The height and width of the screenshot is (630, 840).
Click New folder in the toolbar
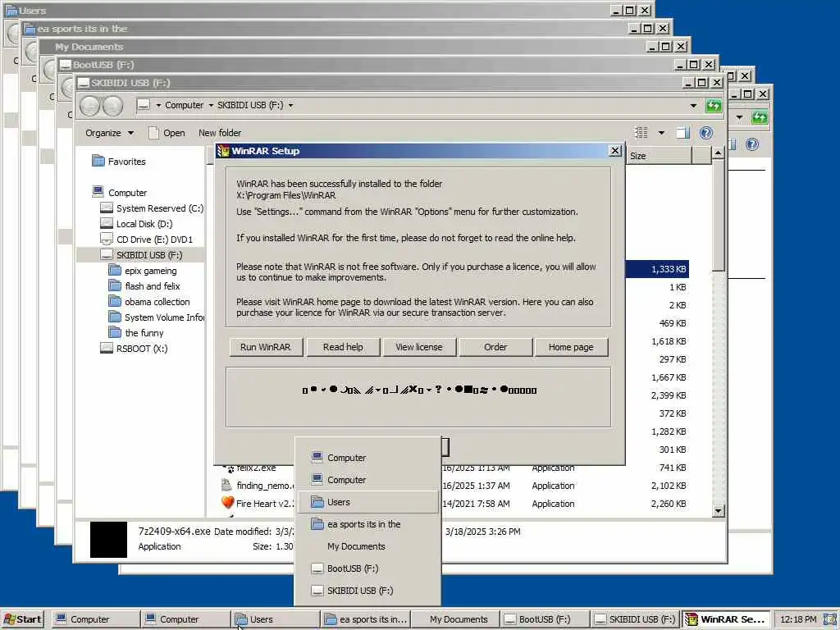220,133
